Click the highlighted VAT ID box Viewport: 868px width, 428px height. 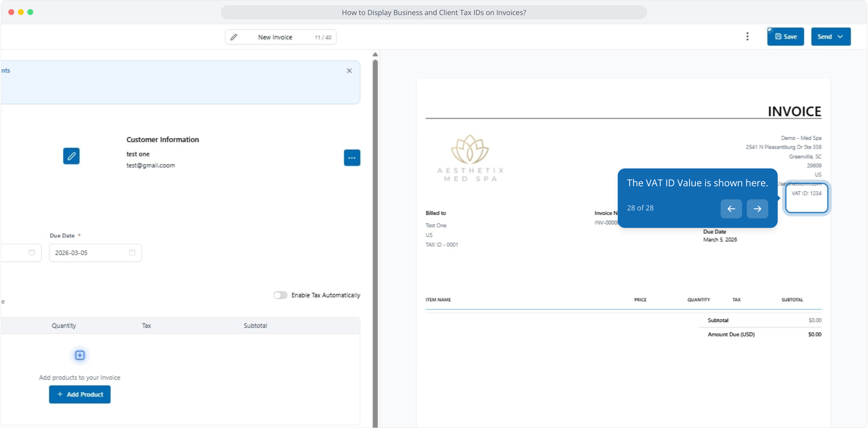coord(806,198)
